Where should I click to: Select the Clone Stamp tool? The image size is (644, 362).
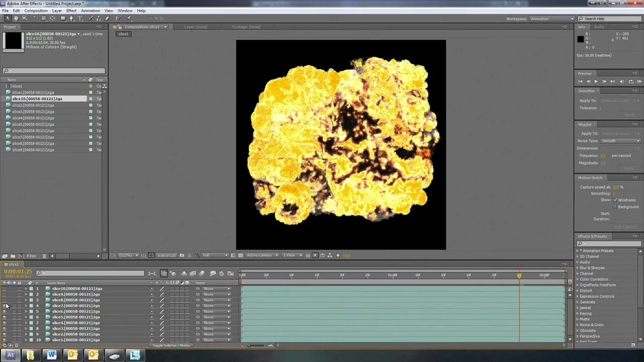tap(99, 19)
